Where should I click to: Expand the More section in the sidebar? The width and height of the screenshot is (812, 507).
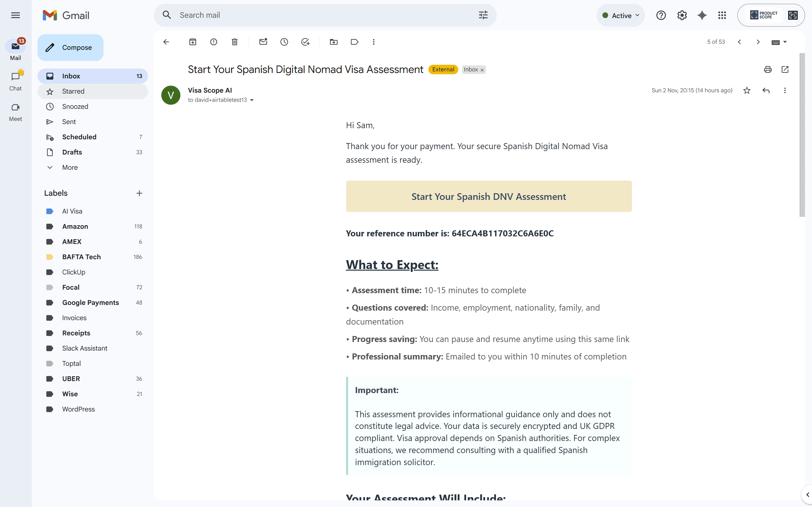[x=70, y=167]
